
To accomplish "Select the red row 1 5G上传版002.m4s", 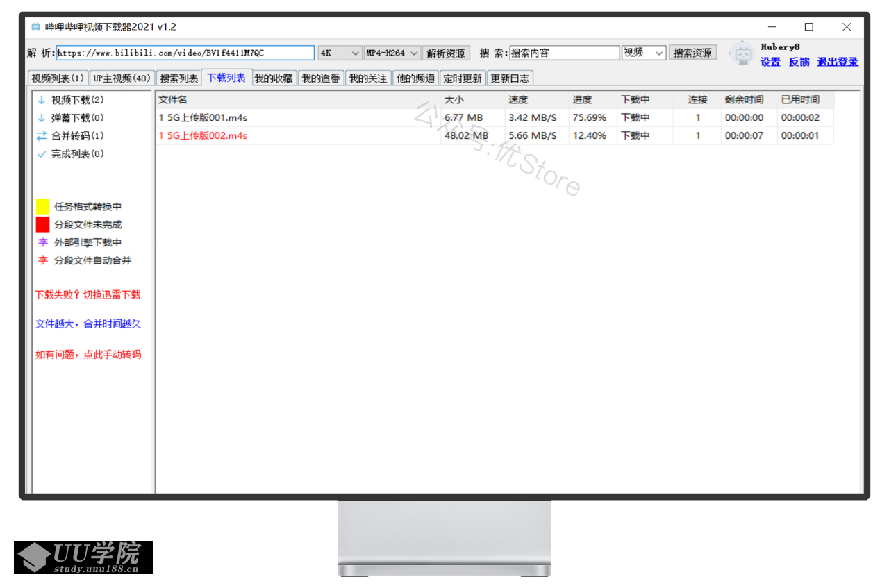I will [495, 136].
